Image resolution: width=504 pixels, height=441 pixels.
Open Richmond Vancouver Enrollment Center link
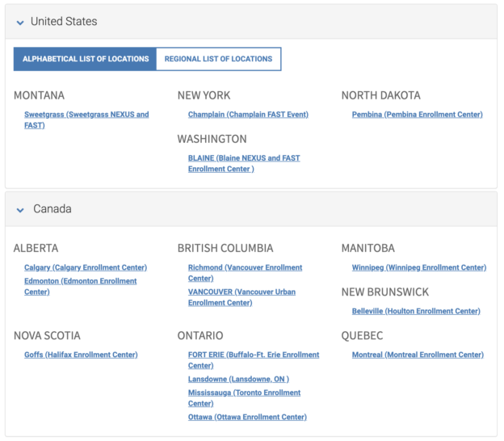click(245, 272)
